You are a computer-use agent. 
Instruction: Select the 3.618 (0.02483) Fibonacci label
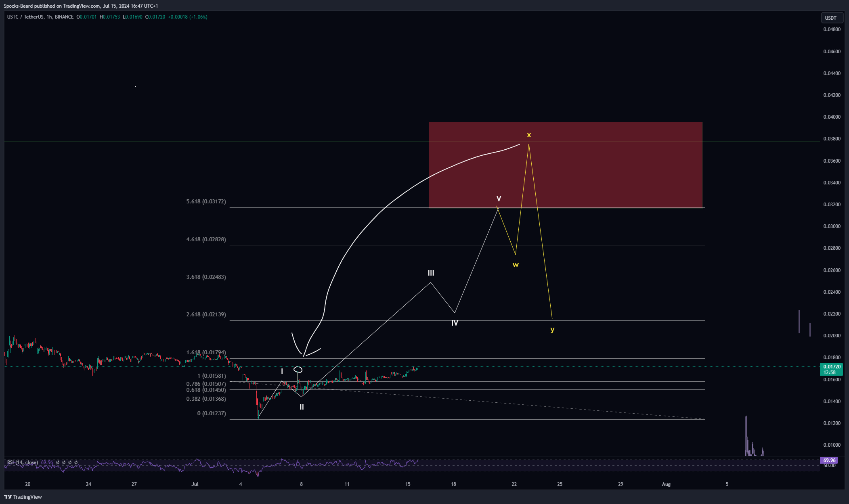coord(206,277)
